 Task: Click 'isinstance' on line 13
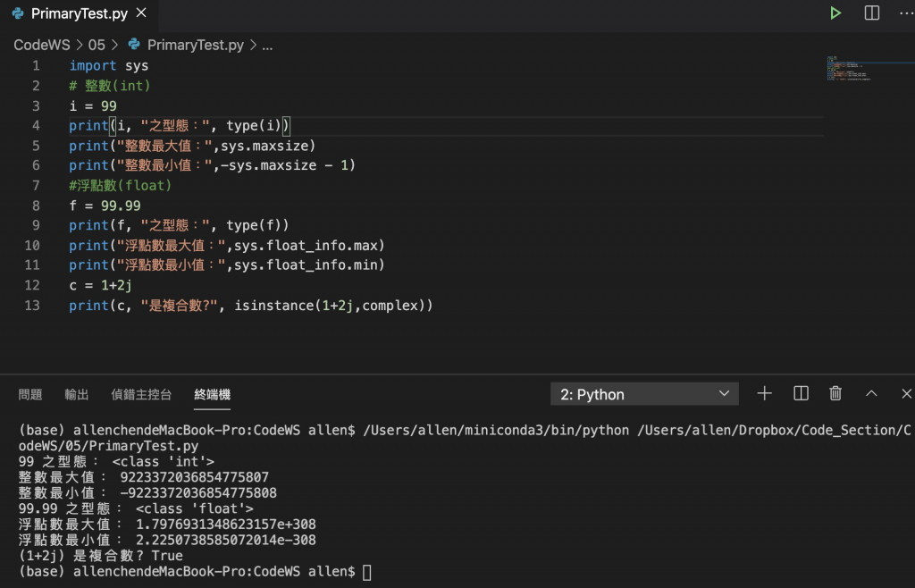pos(274,305)
